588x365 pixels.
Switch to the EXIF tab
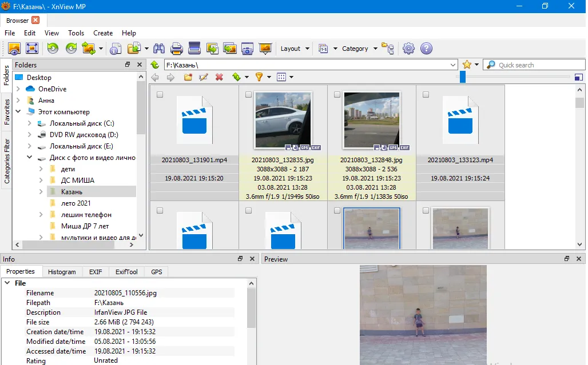(96, 272)
